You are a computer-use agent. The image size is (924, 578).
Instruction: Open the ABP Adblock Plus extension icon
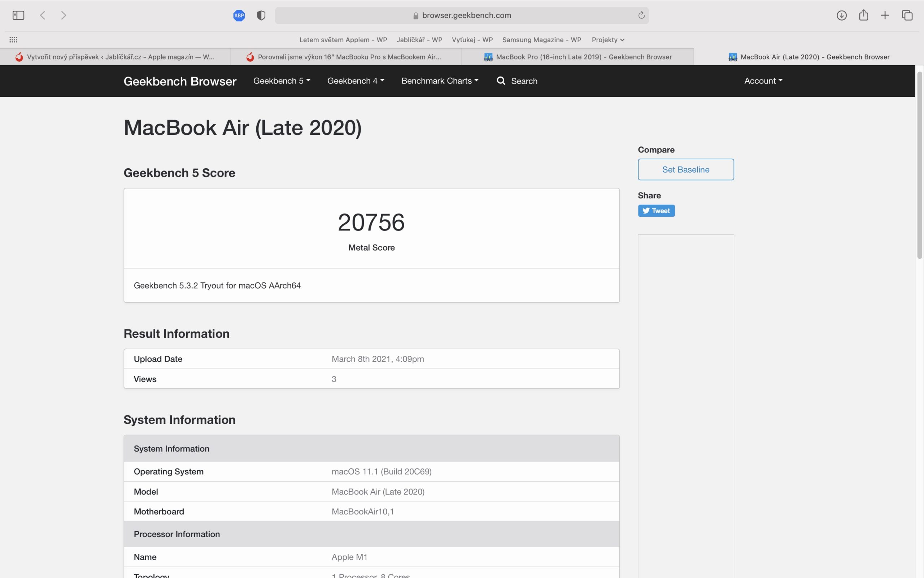(x=239, y=15)
